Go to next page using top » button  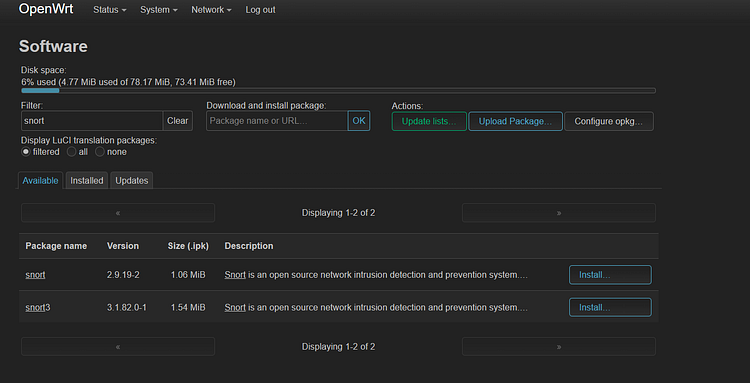tap(559, 213)
